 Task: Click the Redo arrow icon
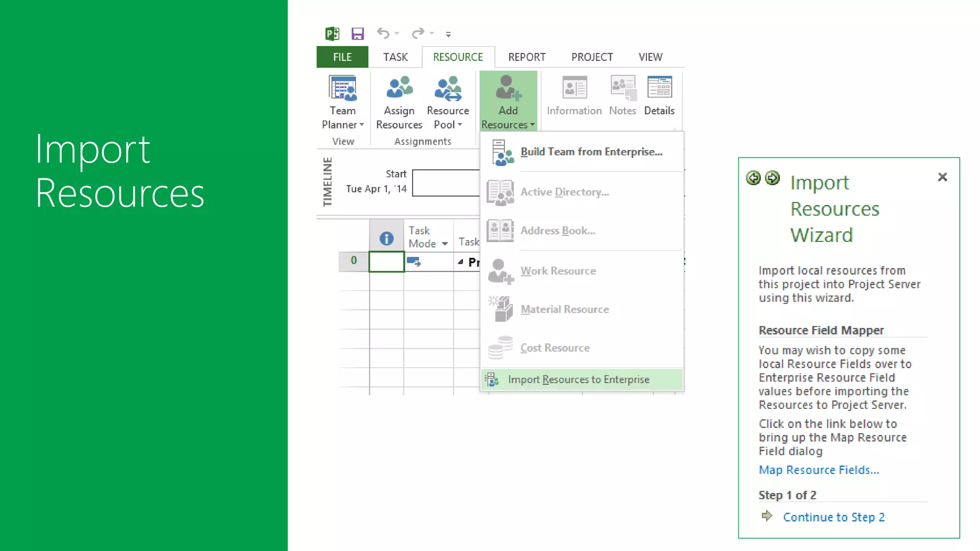[418, 33]
